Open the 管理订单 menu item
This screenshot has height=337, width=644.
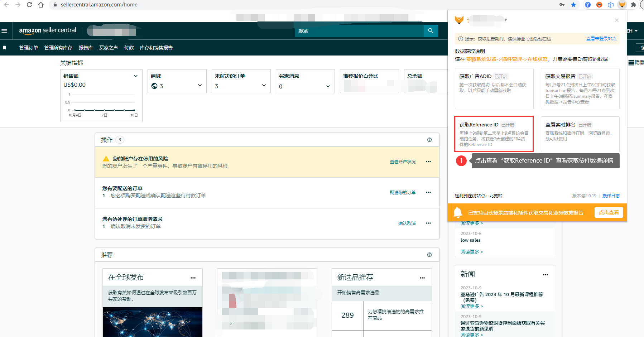tap(29, 48)
